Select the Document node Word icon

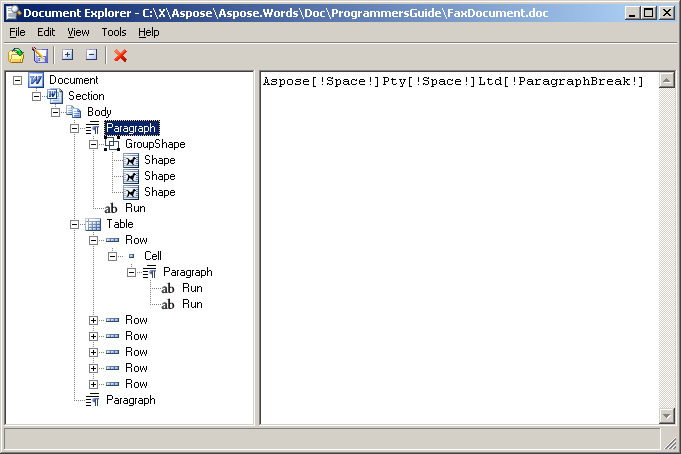point(35,80)
